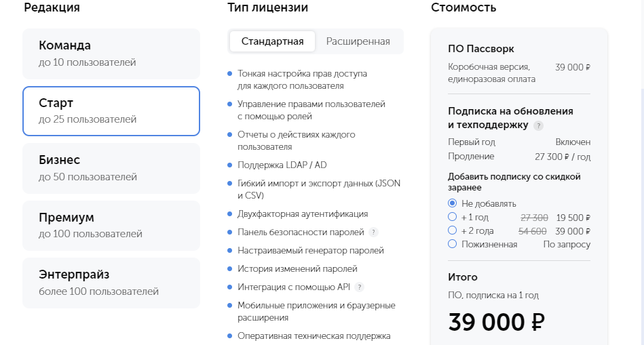644x345 pixels.
Task: Open help tooltip for Панель безопасности паролей
Action: point(373,232)
